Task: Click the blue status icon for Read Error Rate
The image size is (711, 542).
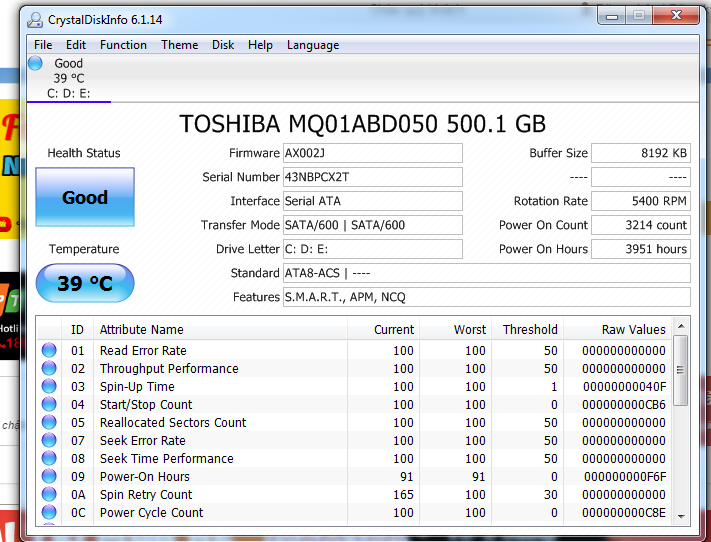Action: pyautogui.click(x=49, y=351)
